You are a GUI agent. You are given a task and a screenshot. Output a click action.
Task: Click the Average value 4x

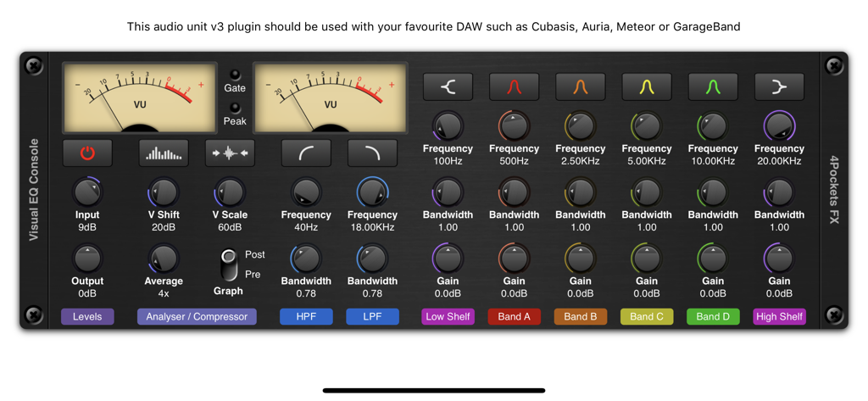pyautogui.click(x=164, y=293)
